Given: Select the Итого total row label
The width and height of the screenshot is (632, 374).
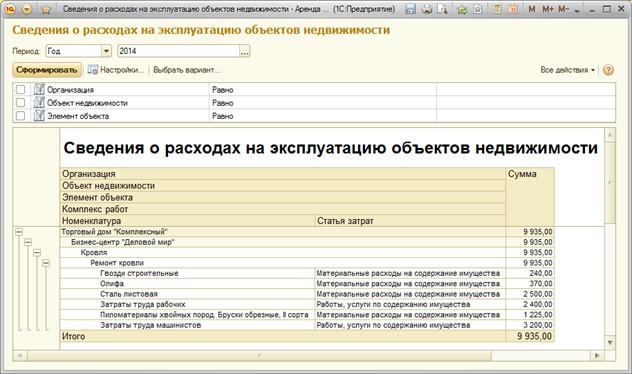Looking at the screenshot, I should click(73, 336).
